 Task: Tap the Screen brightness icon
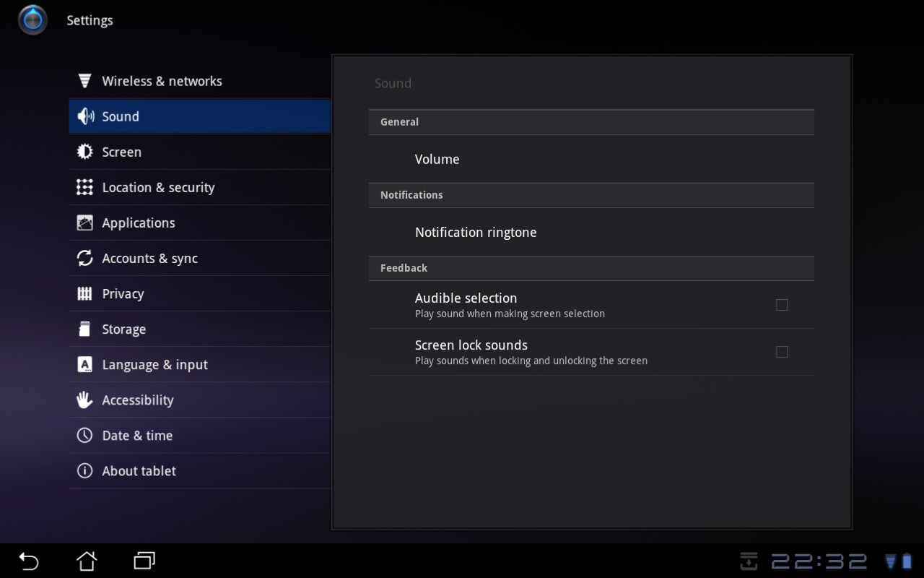84,152
